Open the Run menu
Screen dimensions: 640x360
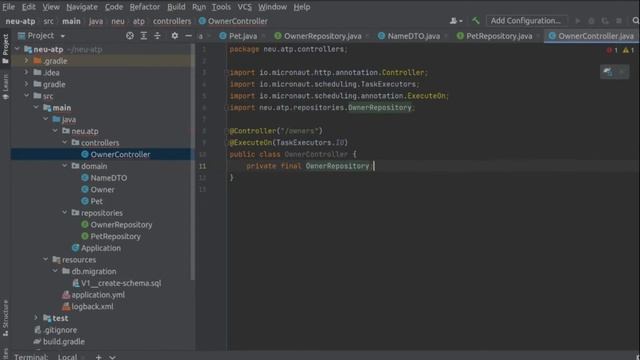tap(199, 7)
